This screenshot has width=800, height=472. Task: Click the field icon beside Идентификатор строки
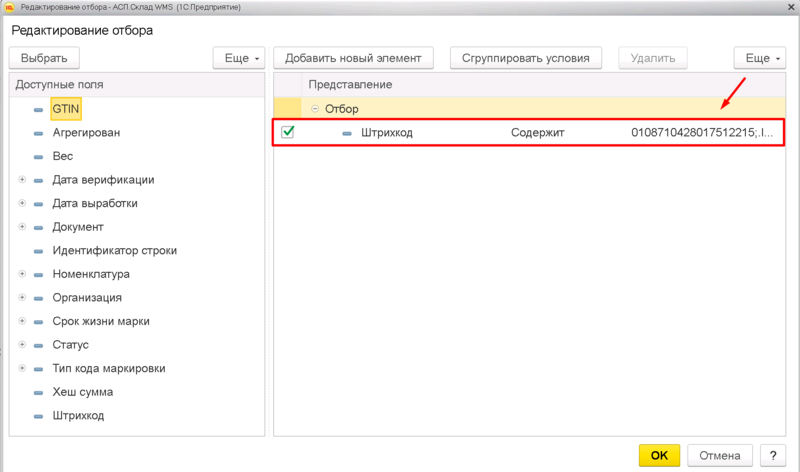pos(38,250)
